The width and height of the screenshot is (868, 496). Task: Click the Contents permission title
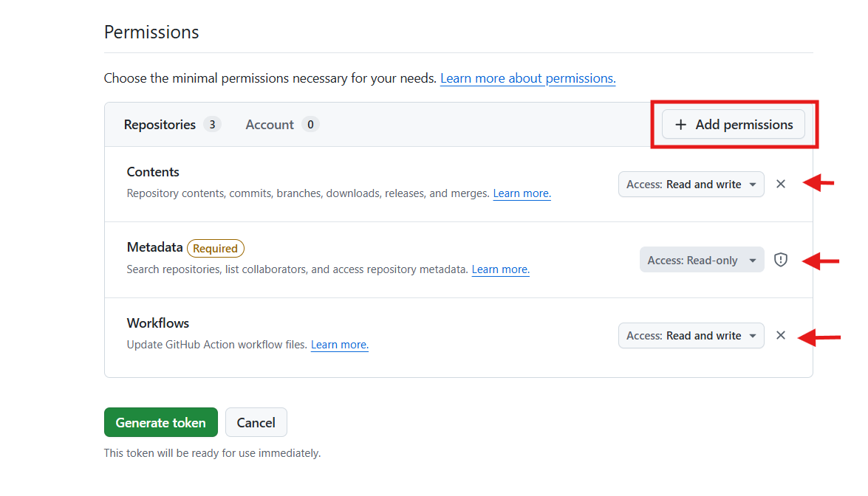point(153,172)
